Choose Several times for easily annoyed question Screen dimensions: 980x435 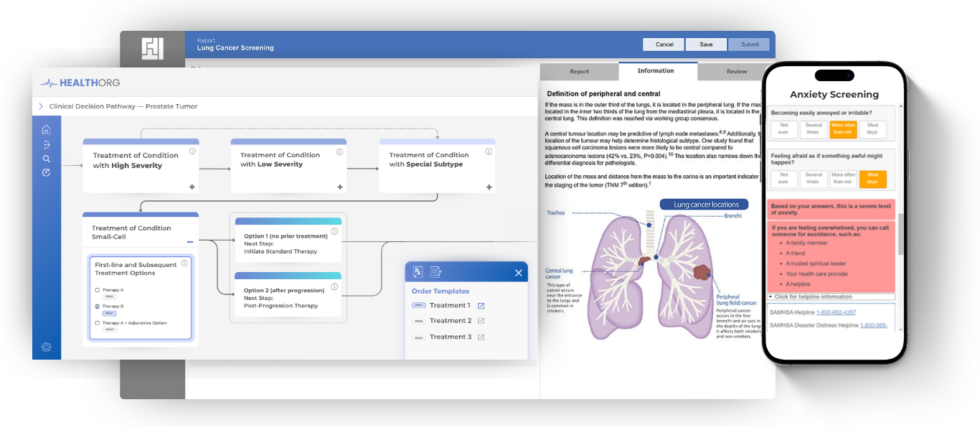[x=814, y=129]
